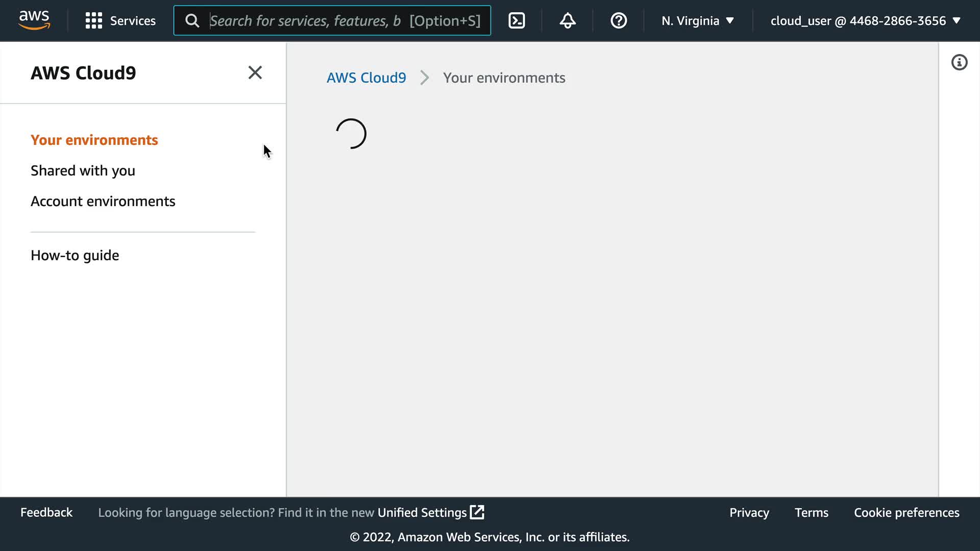
Task: Open Shared with you section
Action: click(83, 170)
